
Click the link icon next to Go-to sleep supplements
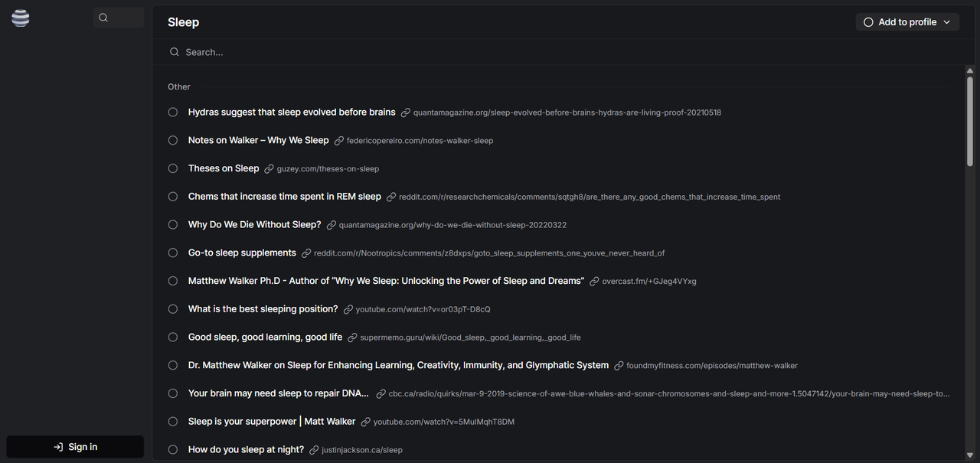pyautogui.click(x=306, y=253)
